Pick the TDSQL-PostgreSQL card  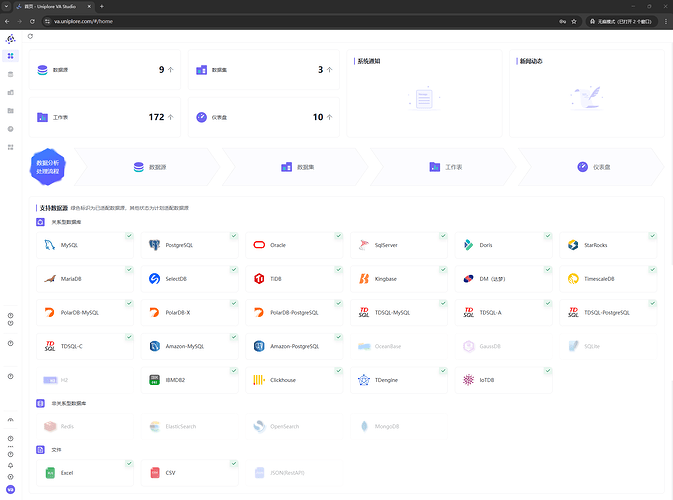609,312
